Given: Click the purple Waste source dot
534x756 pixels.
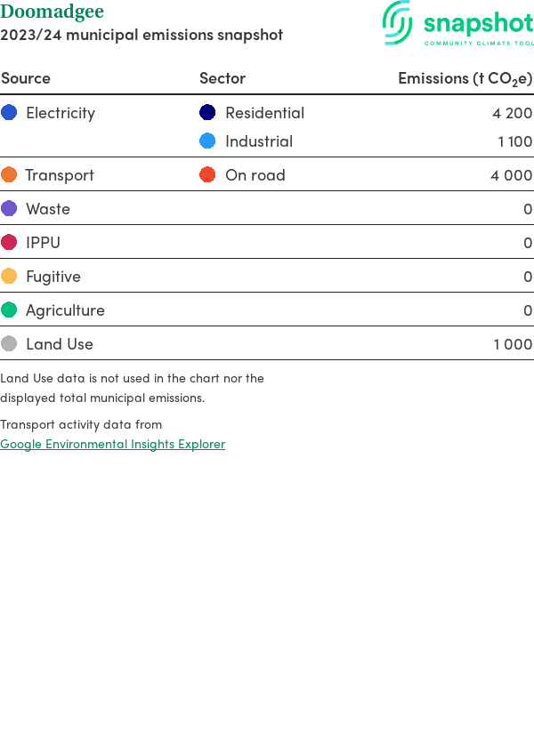Looking at the screenshot, I should coord(9,209).
